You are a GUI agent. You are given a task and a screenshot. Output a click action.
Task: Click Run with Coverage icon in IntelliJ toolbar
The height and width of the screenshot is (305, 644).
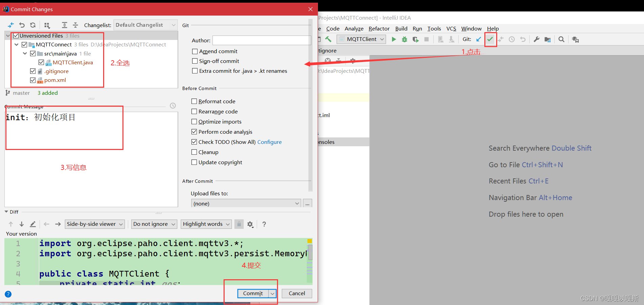pyautogui.click(x=416, y=39)
